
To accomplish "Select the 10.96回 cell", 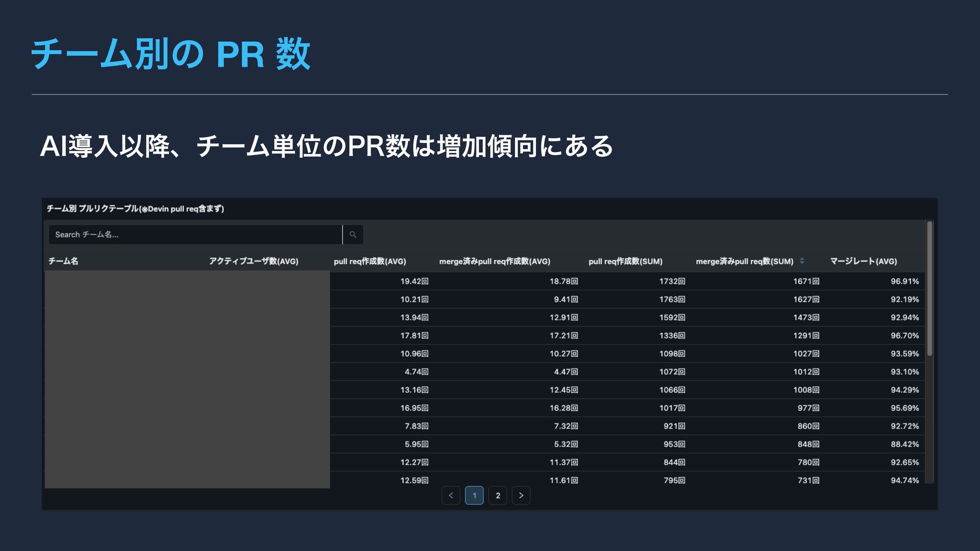I will click(414, 354).
